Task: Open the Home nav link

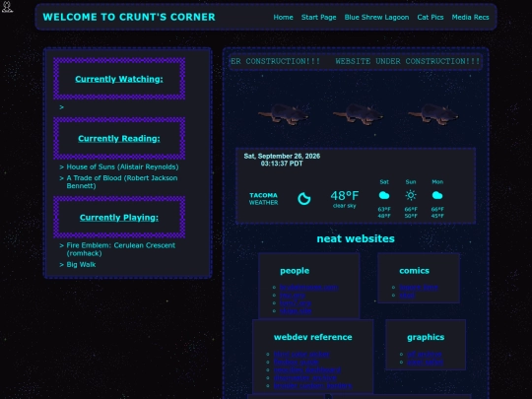Action: point(284,18)
